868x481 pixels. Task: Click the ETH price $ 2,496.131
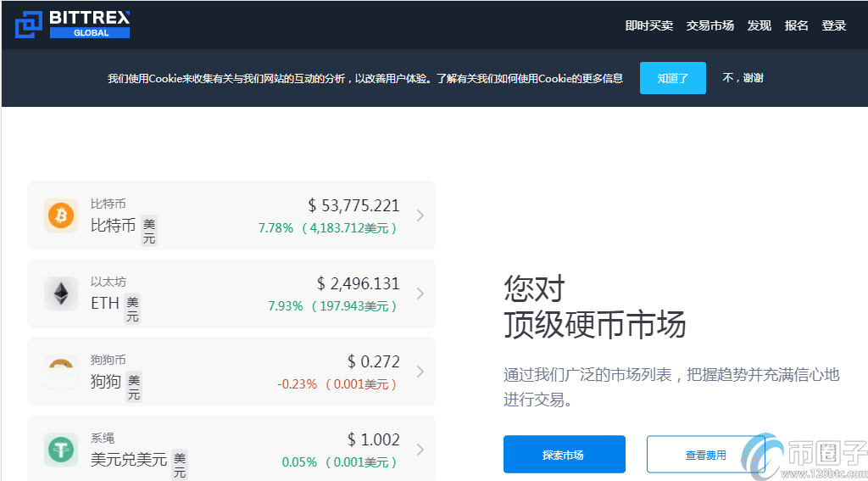358,283
